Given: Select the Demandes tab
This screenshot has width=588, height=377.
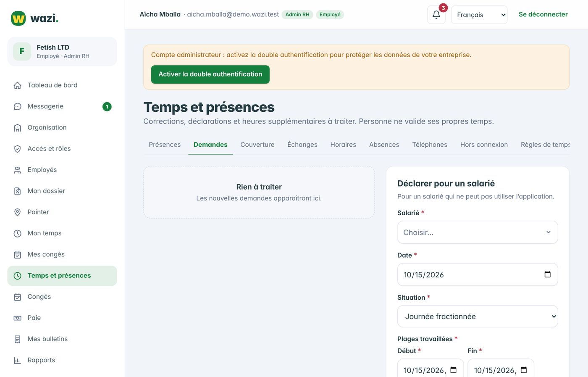Looking at the screenshot, I should tap(210, 145).
